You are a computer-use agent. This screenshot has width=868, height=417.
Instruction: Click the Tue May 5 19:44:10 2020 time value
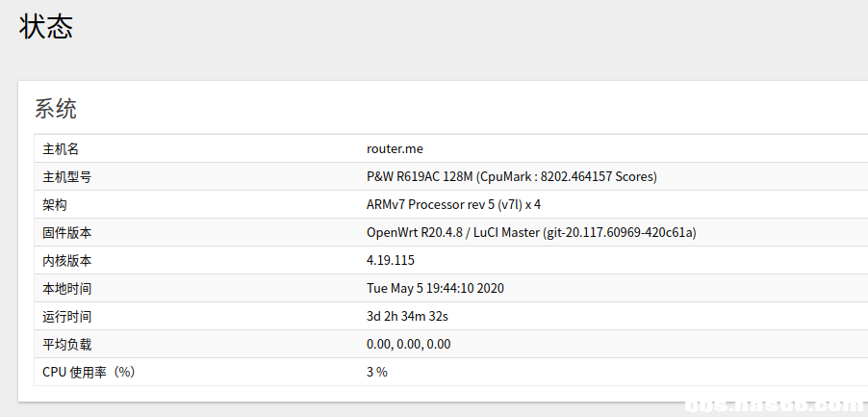point(435,289)
